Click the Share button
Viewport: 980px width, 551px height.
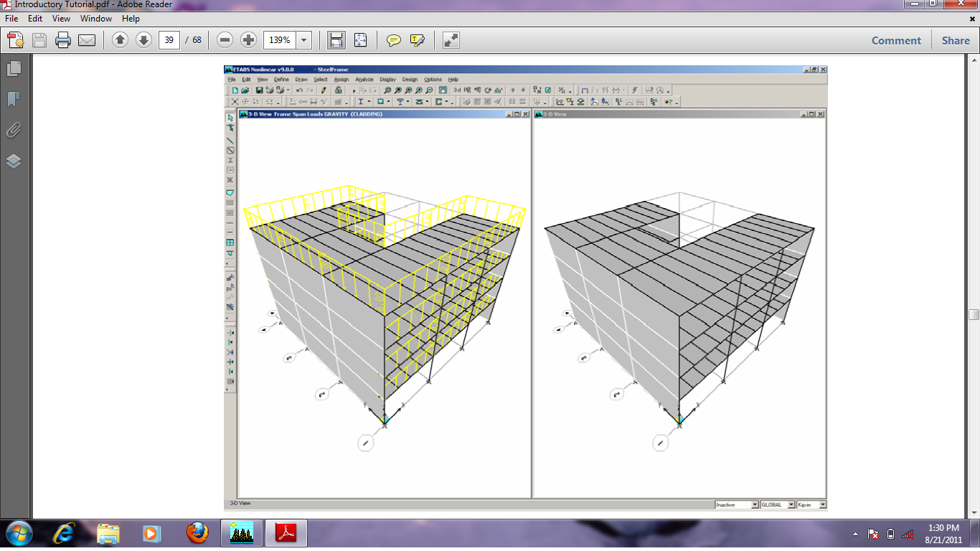[955, 41]
